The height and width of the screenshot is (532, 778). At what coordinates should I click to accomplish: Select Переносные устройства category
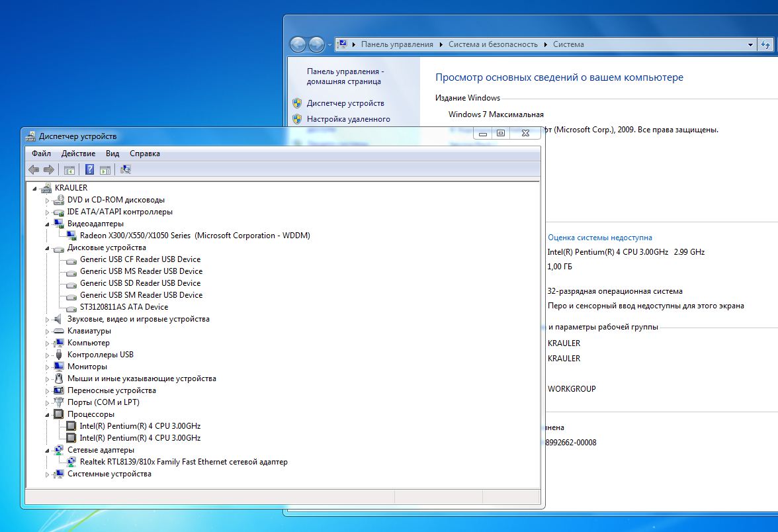click(112, 390)
